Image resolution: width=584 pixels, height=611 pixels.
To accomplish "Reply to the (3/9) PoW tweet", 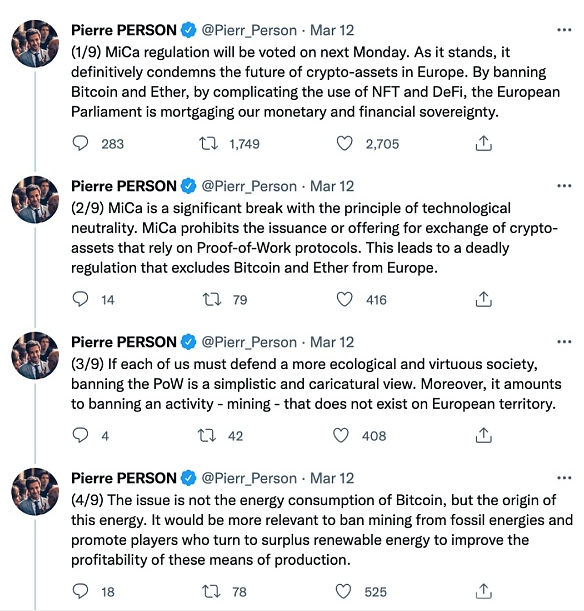I will (x=81, y=435).
